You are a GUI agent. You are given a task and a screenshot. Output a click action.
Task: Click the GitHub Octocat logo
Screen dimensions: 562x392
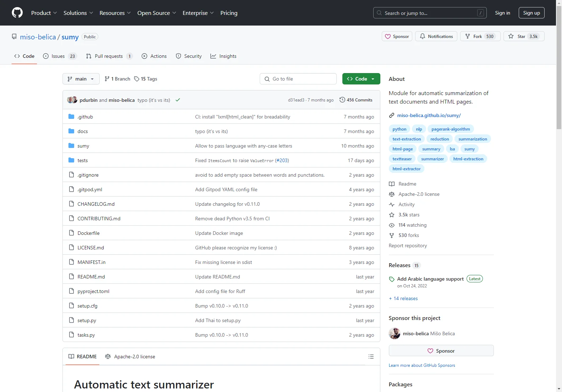point(17,13)
